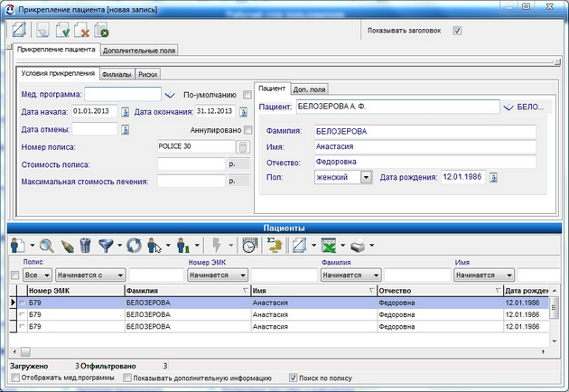
Task: Click the Отчество column header
Action: click(x=441, y=291)
